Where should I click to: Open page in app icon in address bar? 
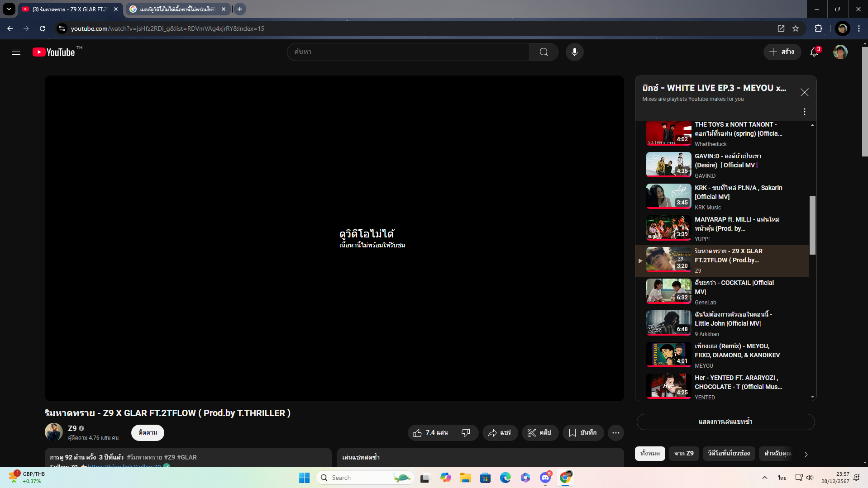pyautogui.click(x=781, y=28)
